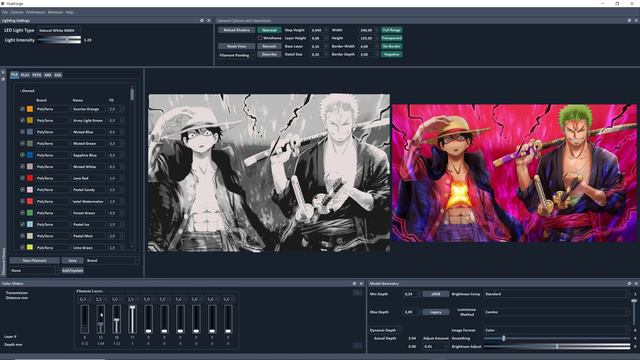Click the Transparent button

pyautogui.click(x=392, y=38)
